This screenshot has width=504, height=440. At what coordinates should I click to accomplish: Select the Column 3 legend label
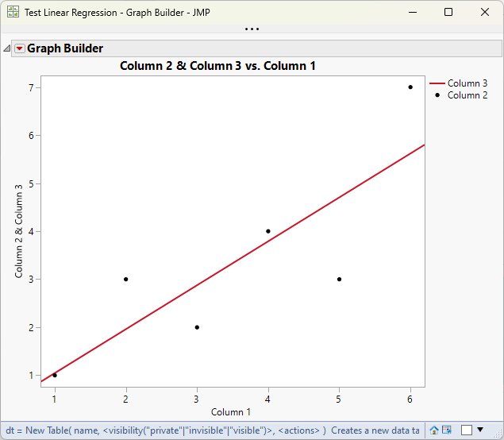(x=467, y=83)
